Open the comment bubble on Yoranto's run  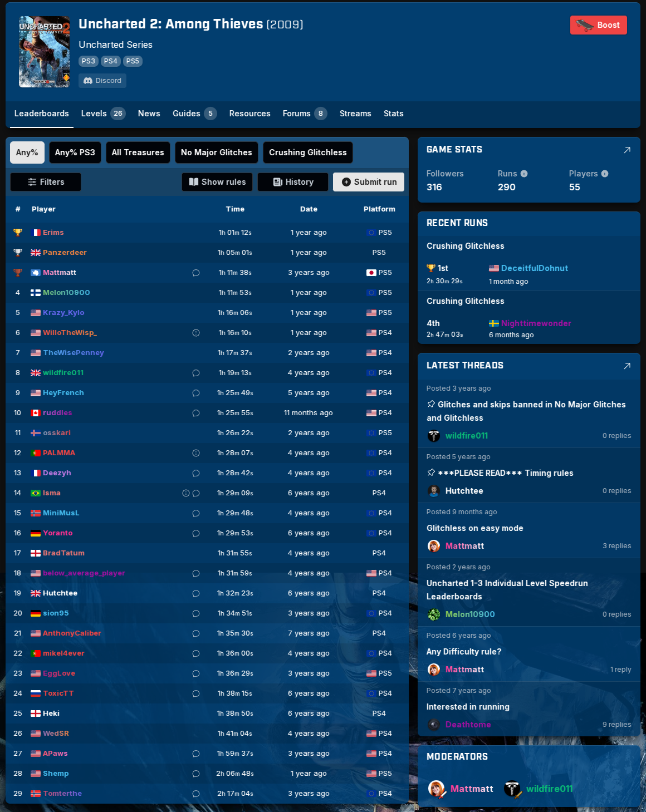tap(196, 533)
